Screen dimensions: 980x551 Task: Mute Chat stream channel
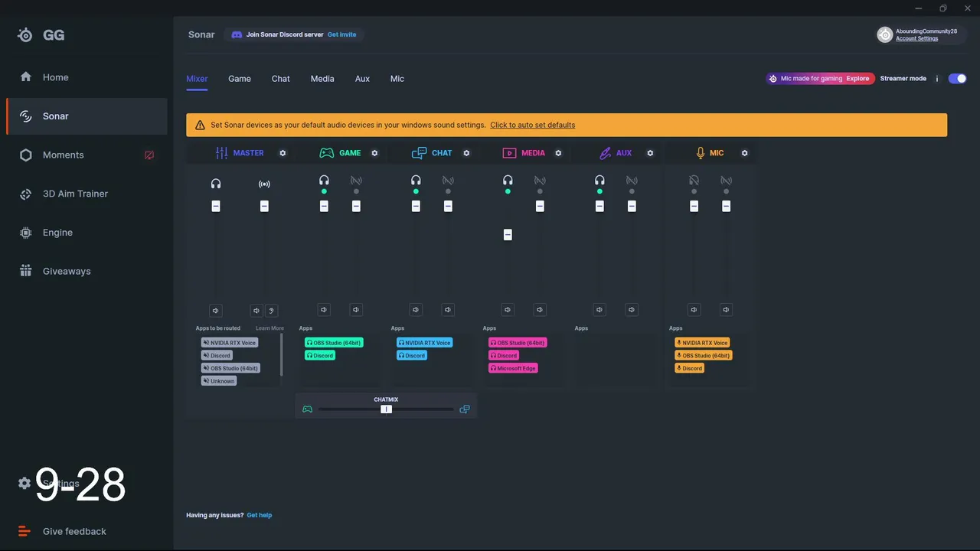point(448,310)
